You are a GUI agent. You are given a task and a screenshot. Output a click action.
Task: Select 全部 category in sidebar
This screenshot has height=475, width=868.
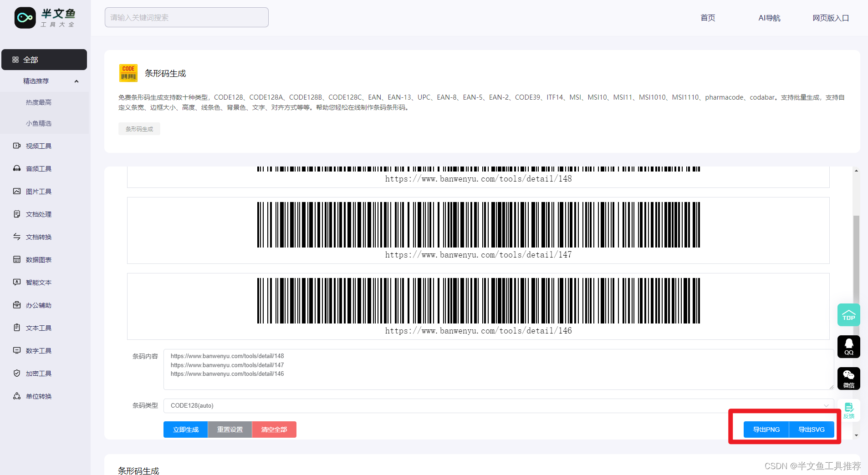pos(44,60)
